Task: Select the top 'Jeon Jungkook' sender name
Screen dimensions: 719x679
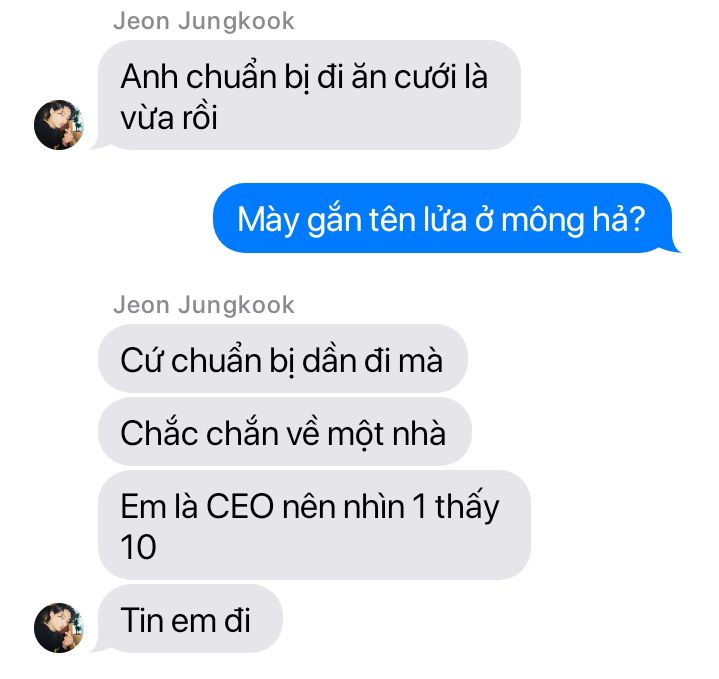Action: click(x=204, y=21)
